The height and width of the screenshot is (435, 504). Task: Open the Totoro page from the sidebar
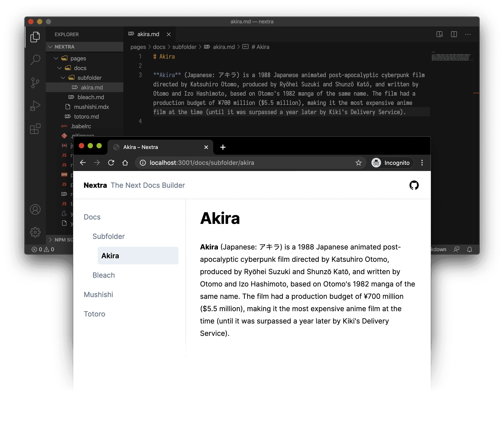click(94, 314)
